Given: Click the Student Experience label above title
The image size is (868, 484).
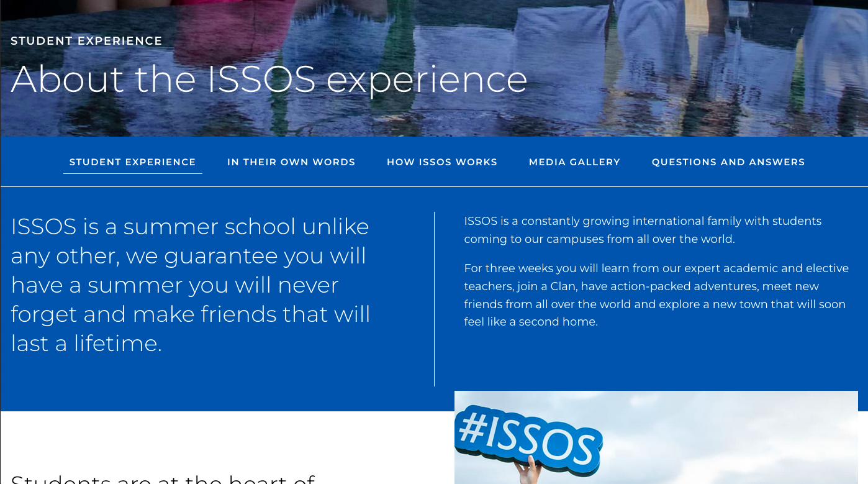Looking at the screenshot, I should point(86,41).
